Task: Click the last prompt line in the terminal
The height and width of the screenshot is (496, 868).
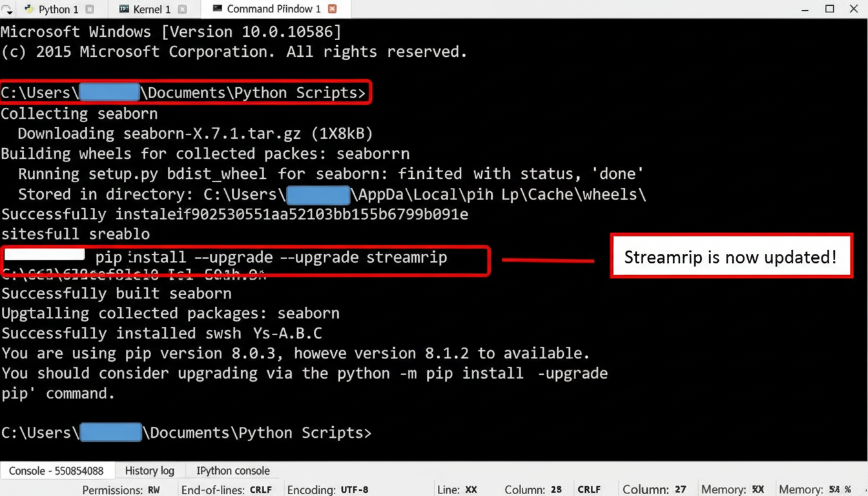Action: pos(186,432)
